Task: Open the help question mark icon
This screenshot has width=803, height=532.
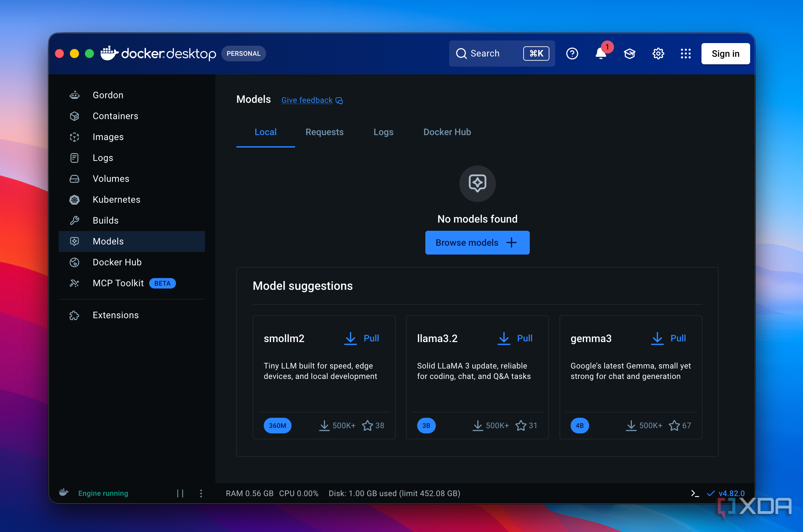Action: coord(572,54)
